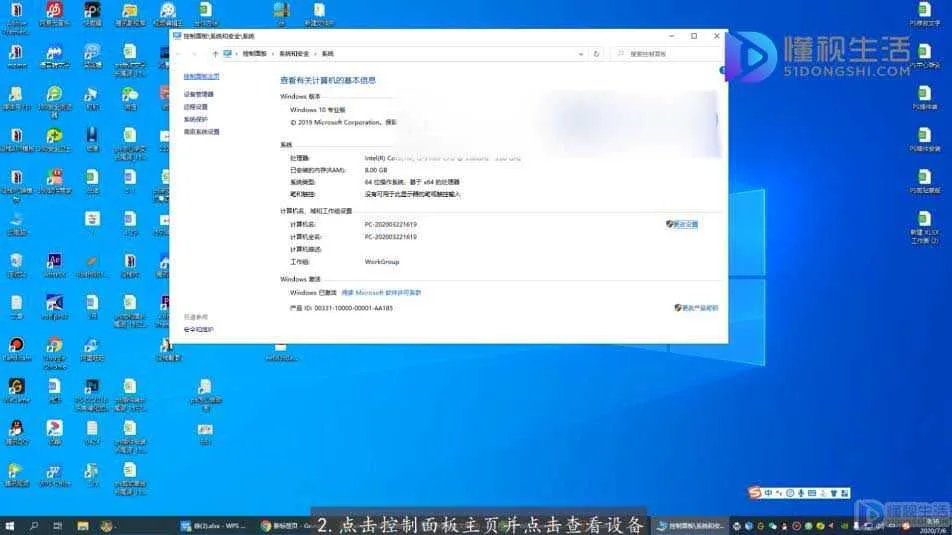Select the Google Chrome desktop icon

pyautogui.click(x=54, y=353)
